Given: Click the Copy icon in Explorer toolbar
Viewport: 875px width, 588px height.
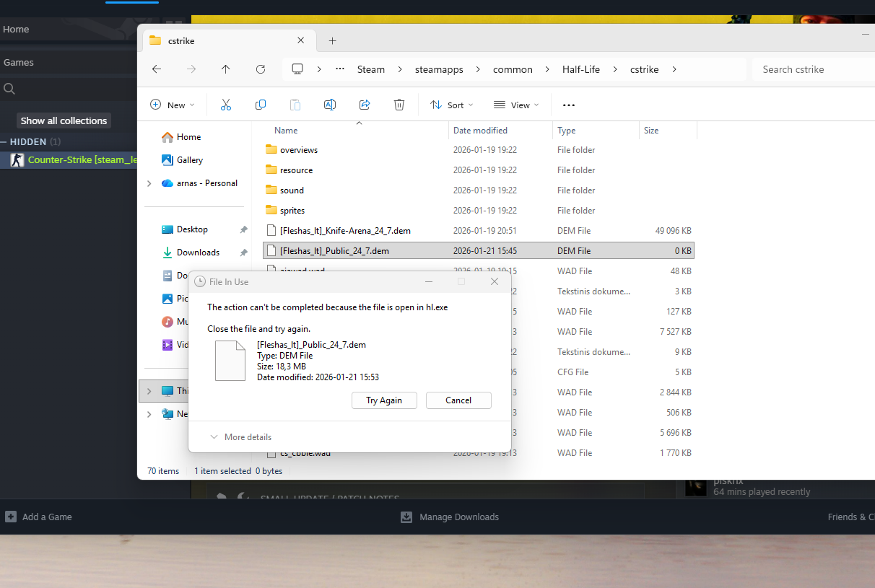Looking at the screenshot, I should [261, 105].
